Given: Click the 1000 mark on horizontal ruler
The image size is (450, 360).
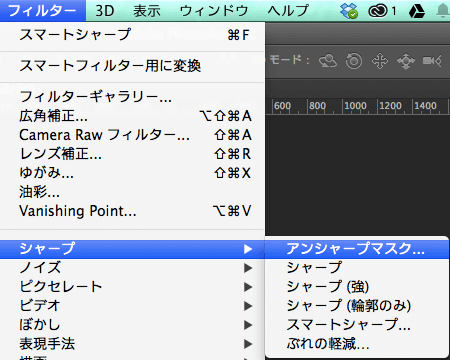Looking at the screenshot, I should [355, 106].
